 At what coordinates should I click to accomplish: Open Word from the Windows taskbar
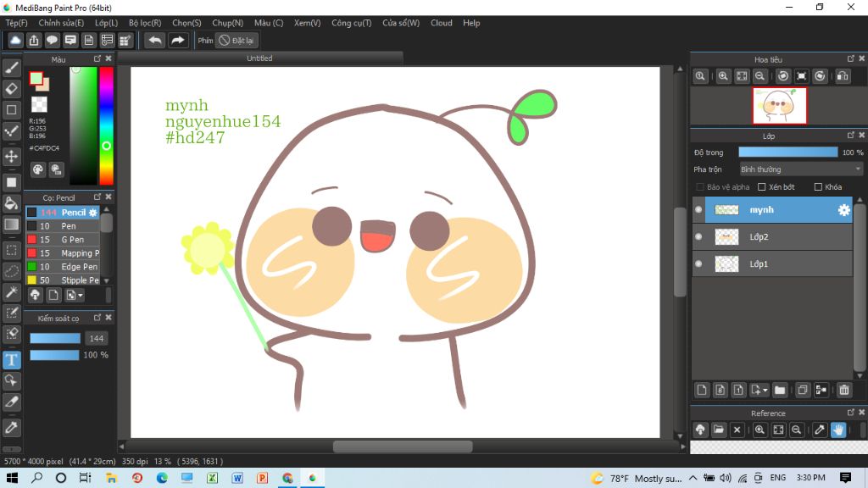tap(237, 478)
